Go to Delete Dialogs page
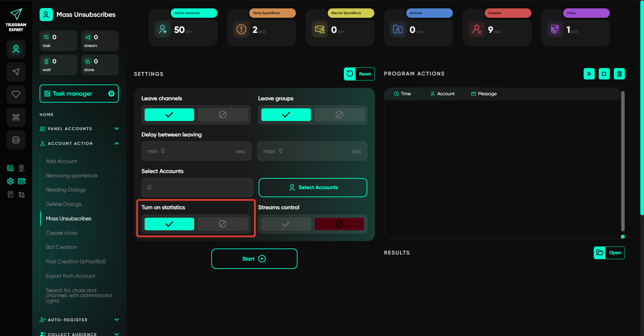Screen dimensions: 644x336 [64, 204]
